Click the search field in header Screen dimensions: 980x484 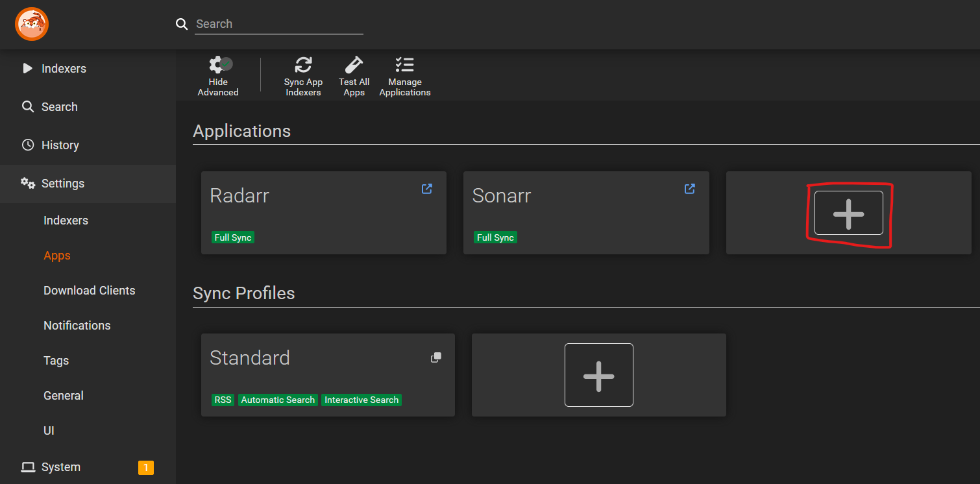click(279, 24)
